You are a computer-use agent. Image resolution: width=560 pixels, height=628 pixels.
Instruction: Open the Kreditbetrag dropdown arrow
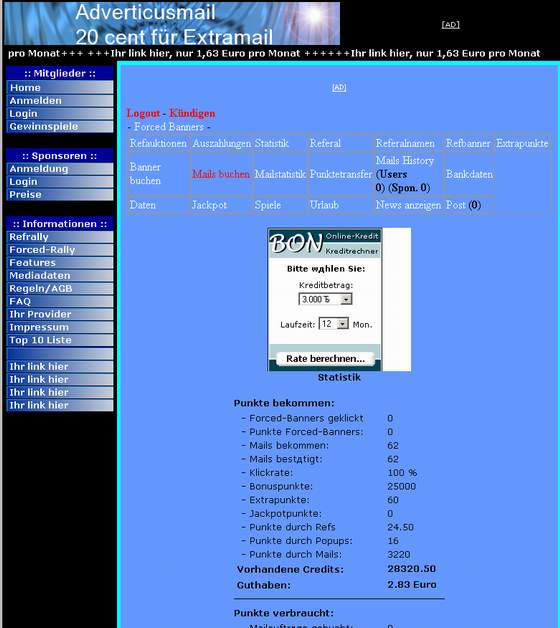click(x=346, y=299)
